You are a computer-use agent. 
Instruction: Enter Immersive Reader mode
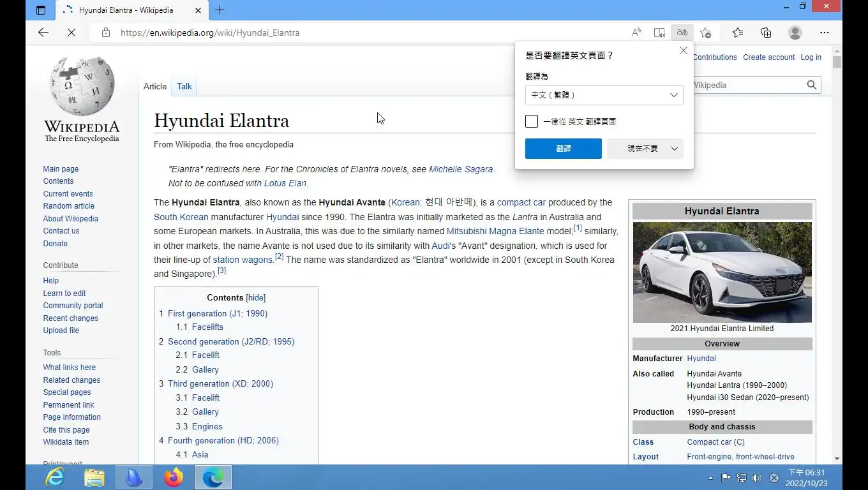click(659, 33)
